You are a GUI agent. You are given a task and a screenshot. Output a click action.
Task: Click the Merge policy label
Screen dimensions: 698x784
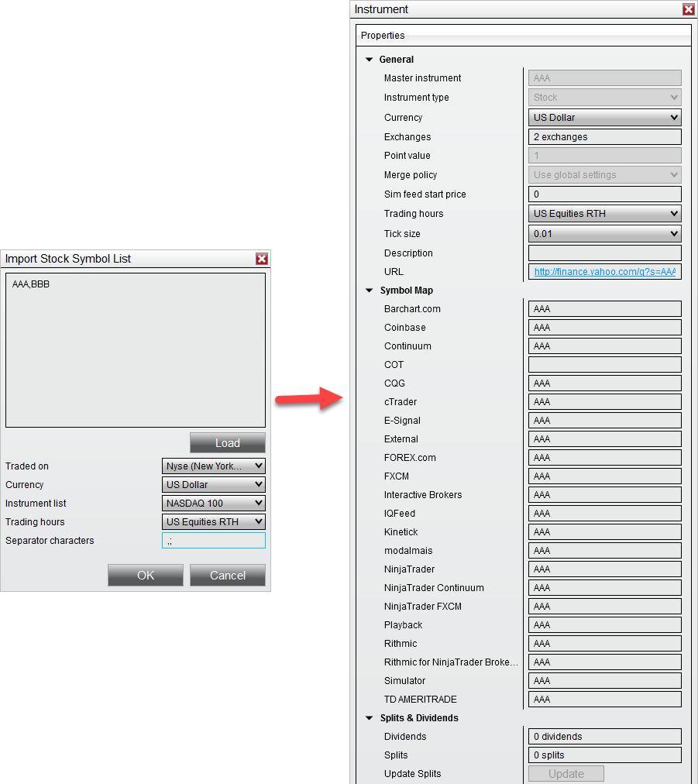coord(411,175)
